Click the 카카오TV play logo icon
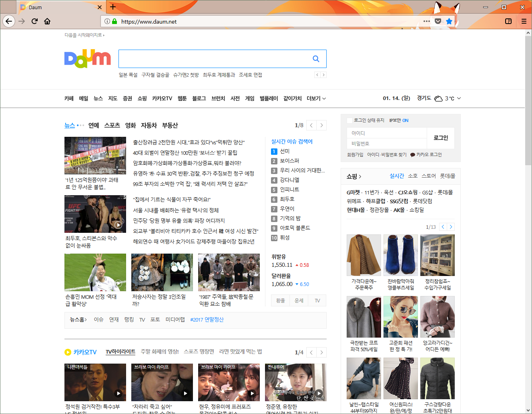This screenshot has height=414, width=532. pos(68,352)
